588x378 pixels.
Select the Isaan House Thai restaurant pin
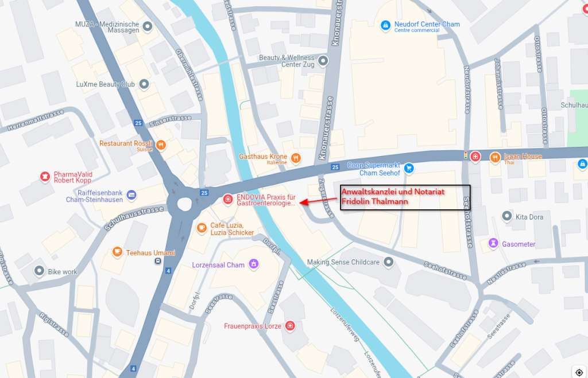point(495,157)
